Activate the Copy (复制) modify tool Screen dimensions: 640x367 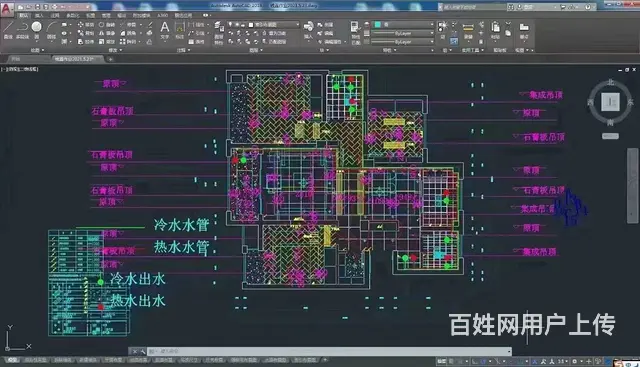point(86,33)
